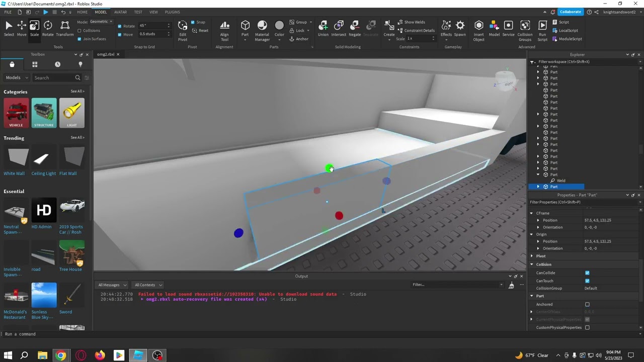
Task: Reset the pivot with Reset button
Action: tap(200, 31)
